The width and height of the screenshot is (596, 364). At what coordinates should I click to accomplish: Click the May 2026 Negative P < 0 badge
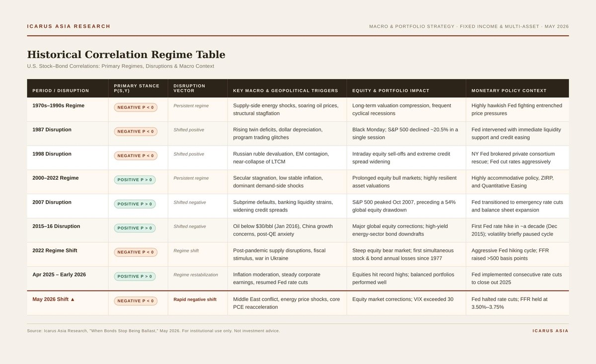click(136, 300)
